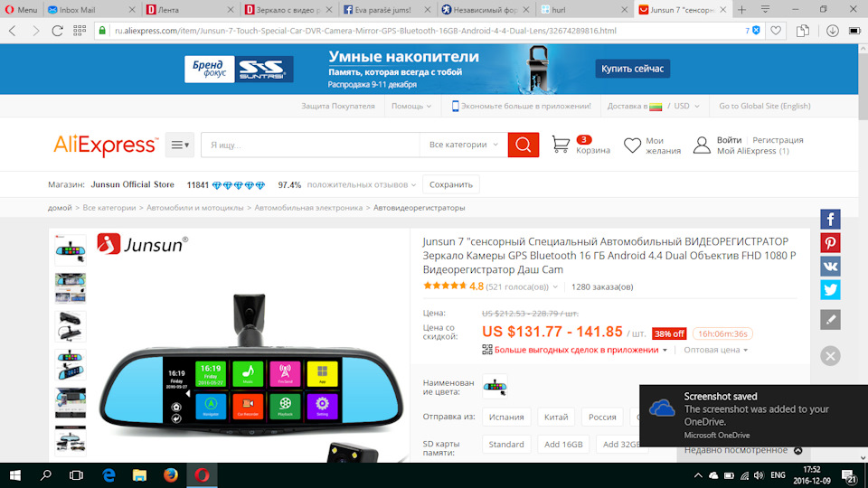
Task: Click the browser forward arrow
Action: [x=35, y=31]
